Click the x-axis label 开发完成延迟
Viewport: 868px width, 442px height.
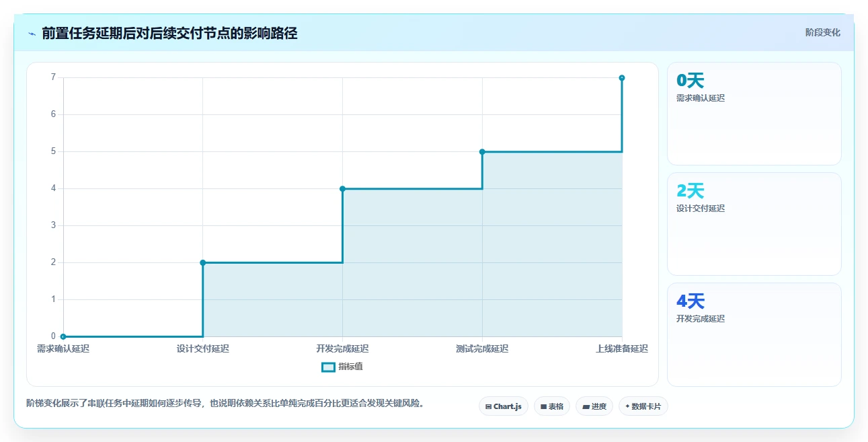pos(343,348)
